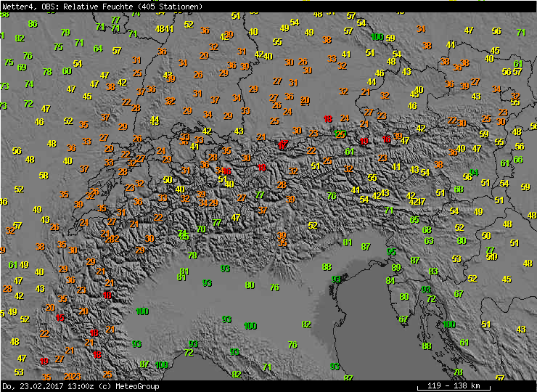Select the overlapping yellow '4841' station label
The image size is (537, 392).
[165, 29]
